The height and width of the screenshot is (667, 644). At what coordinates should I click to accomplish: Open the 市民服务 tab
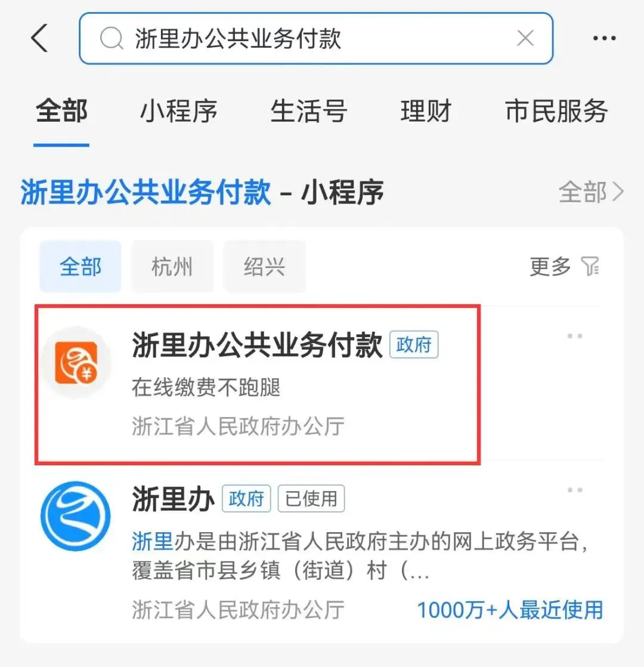pos(556,112)
